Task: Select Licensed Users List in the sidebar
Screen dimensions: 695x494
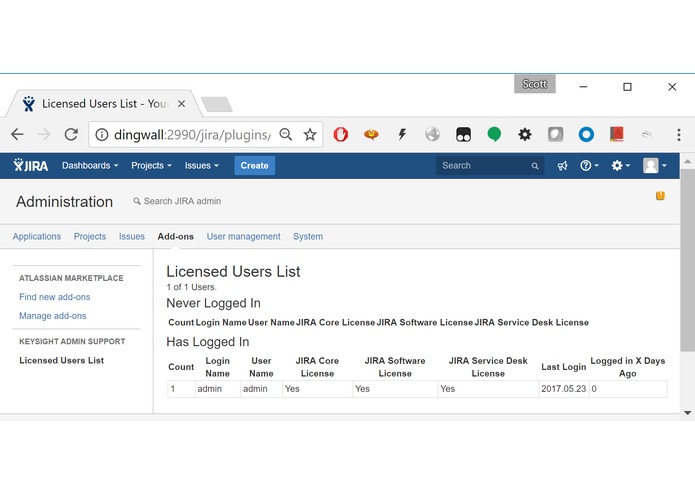Action: [x=61, y=360]
